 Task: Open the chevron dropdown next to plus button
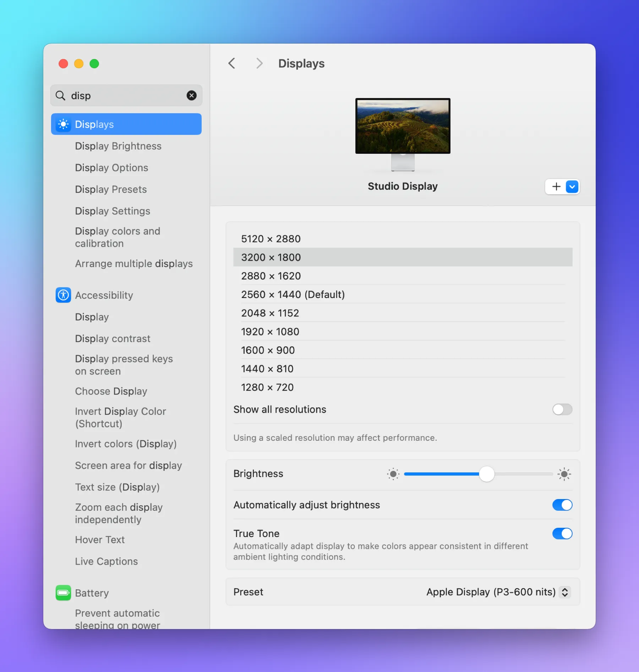(572, 186)
